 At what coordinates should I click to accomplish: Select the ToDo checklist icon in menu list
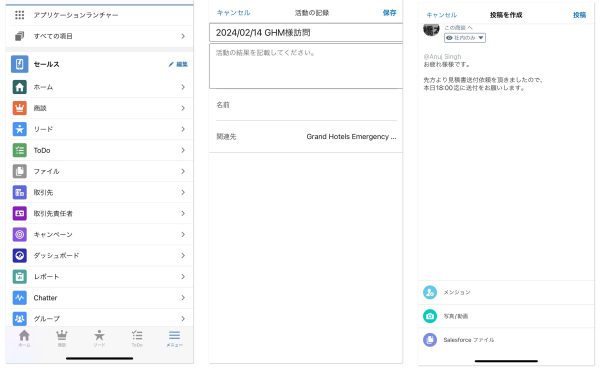pyautogui.click(x=20, y=150)
